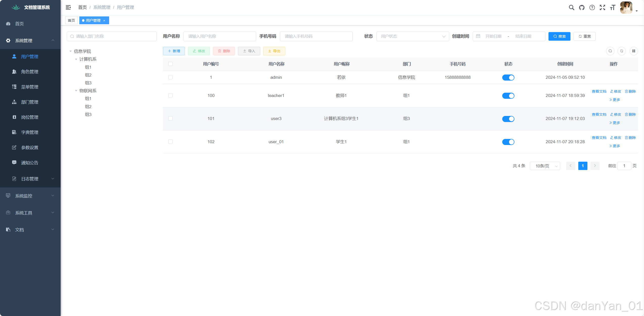Open the GitHub source link icon

click(582, 8)
